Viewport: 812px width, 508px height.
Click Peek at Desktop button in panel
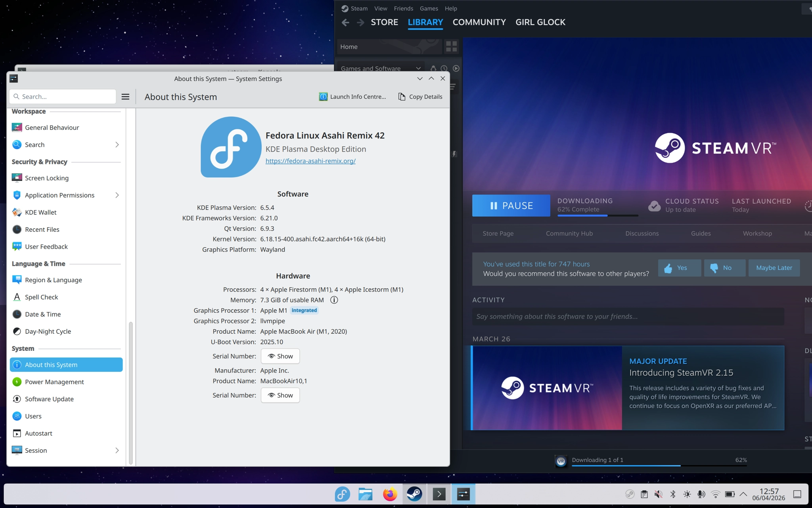[x=797, y=494]
